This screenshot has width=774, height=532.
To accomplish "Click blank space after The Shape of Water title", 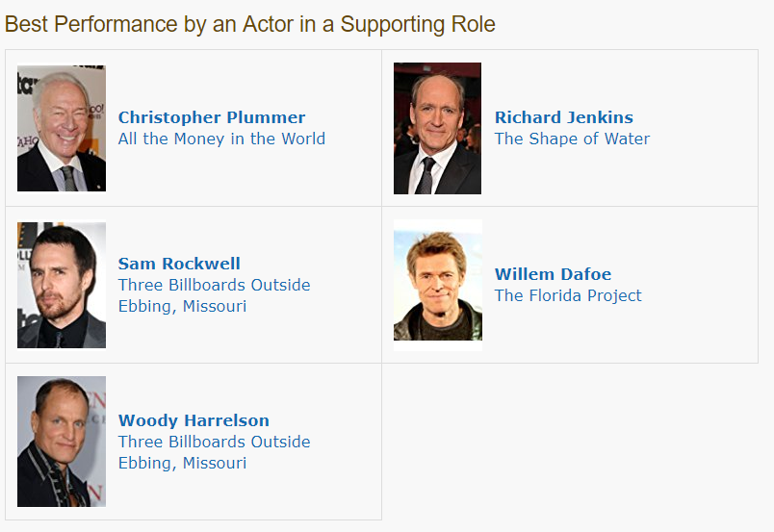I will (703, 139).
